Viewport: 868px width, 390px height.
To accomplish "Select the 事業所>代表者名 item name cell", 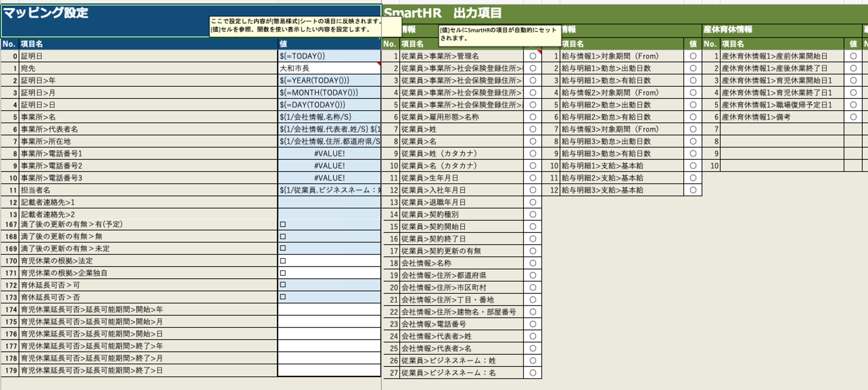I will tap(148, 129).
